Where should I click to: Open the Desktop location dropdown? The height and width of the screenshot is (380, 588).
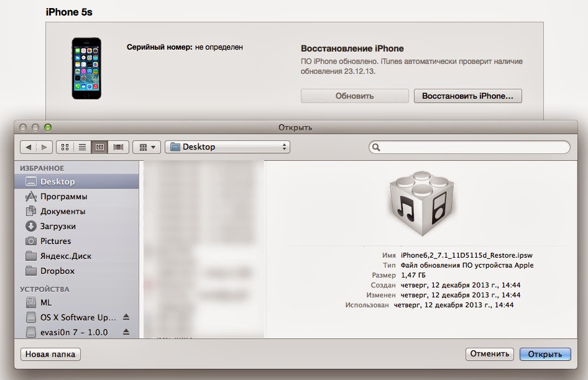click(227, 147)
